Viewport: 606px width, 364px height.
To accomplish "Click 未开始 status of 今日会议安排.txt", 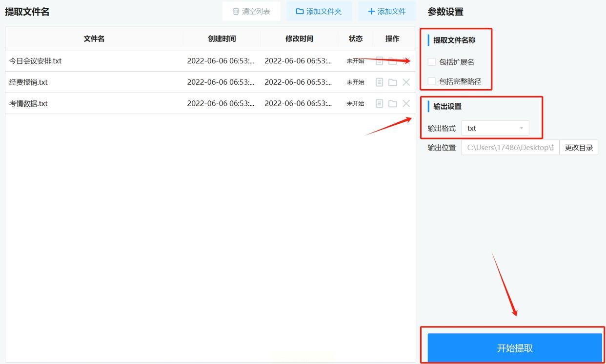I will [355, 61].
